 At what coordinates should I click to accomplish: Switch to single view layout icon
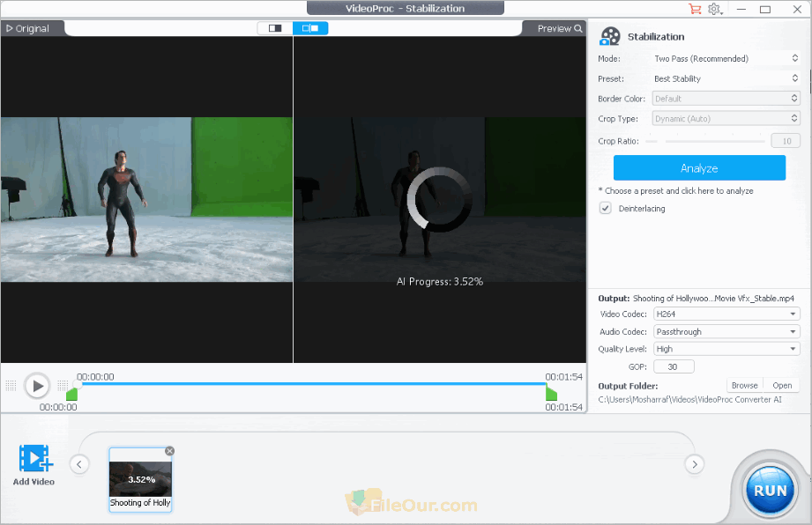(x=275, y=28)
